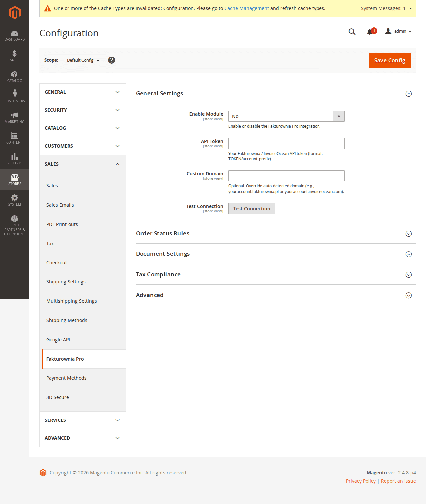Image resolution: width=426 pixels, height=504 pixels.
Task: Open the Default Config scope dropdown
Action: (x=83, y=60)
